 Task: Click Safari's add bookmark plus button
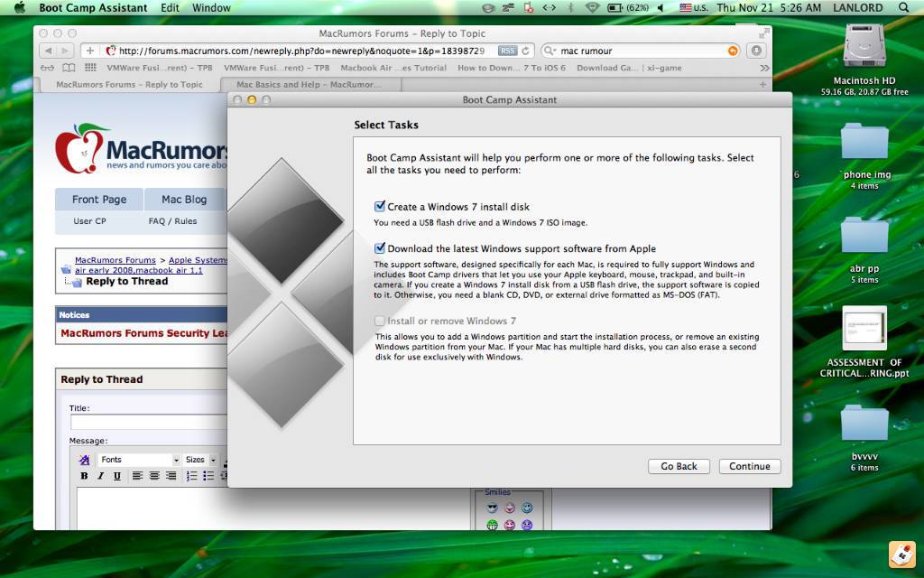89,51
